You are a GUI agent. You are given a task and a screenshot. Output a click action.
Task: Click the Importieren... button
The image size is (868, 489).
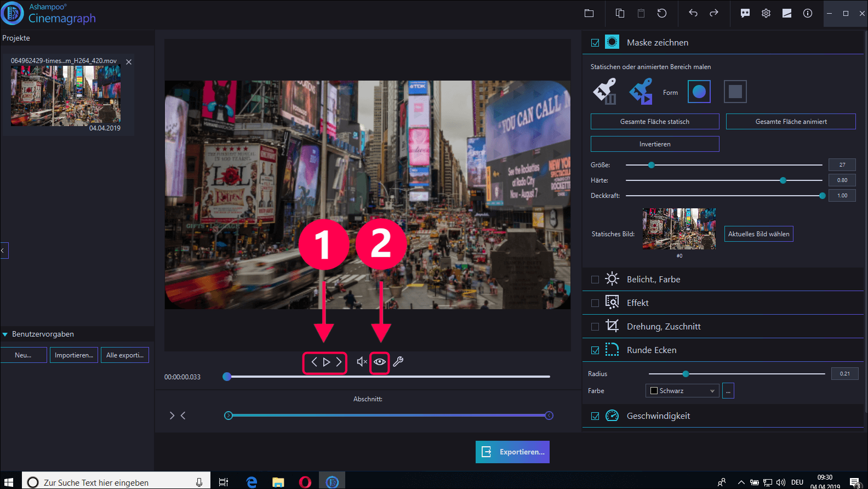(74, 355)
